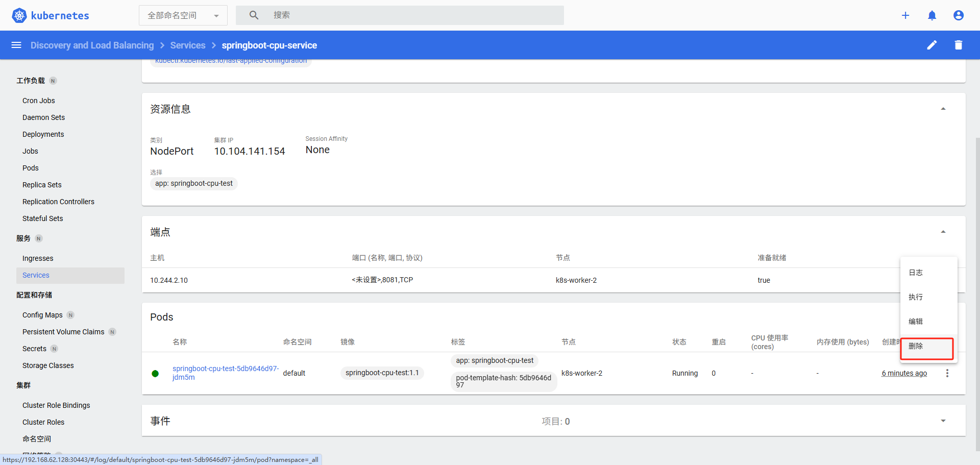
Task: Toggle the hamburger navigation menu
Action: coord(16,45)
